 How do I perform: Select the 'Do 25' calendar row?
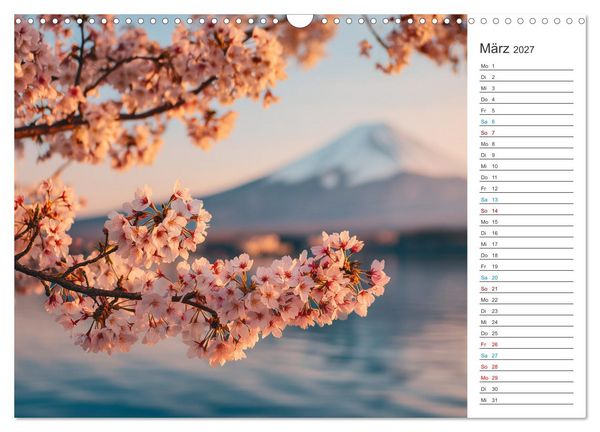[527, 333]
